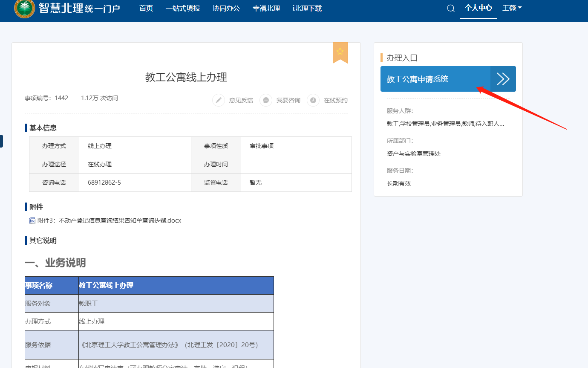The height and width of the screenshot is (368, 588).
Task: Select the i北理下载 menu item
Action: [307, 9]
